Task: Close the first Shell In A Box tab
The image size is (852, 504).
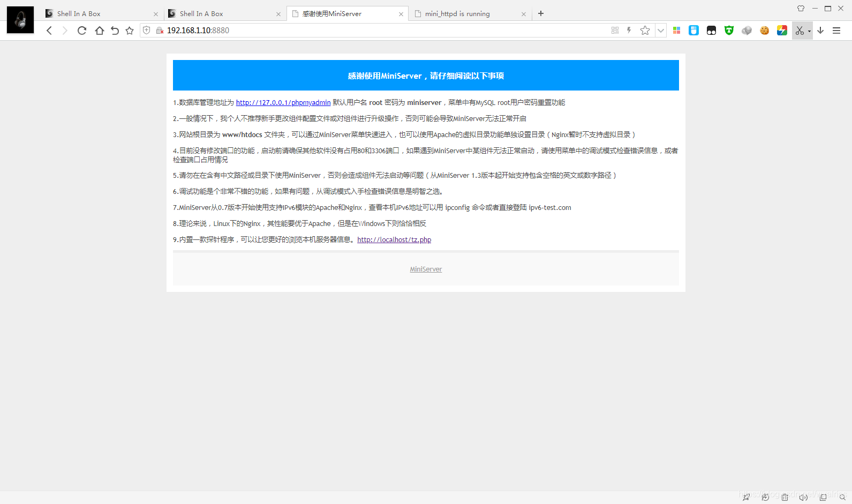Action: pos(156,14)
